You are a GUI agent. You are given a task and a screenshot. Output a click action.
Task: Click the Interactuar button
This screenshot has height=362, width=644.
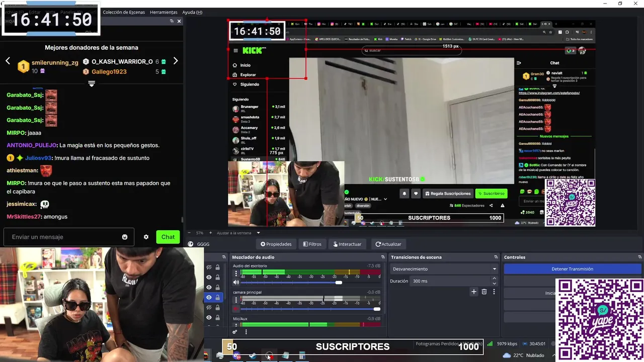pyautogui.click(x=347, y=244)
